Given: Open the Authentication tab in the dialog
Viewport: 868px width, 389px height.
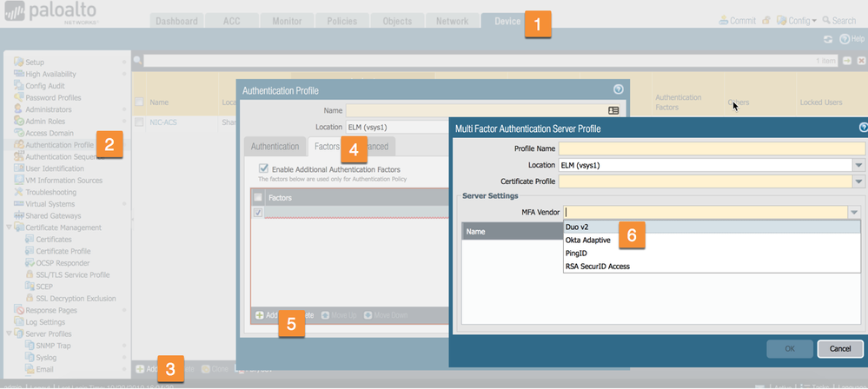Looking at the screenshot, I should (274, 147).
